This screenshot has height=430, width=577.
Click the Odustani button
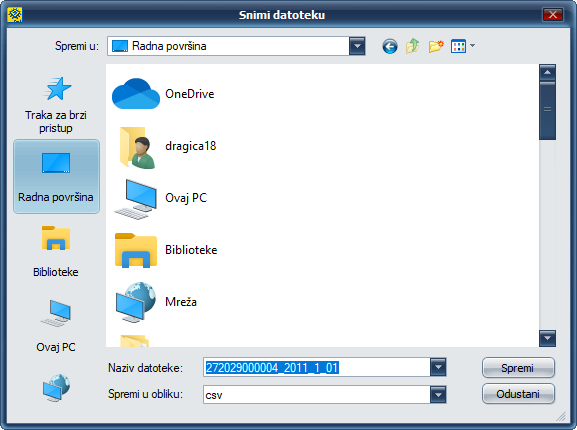[x=518, y=394]
